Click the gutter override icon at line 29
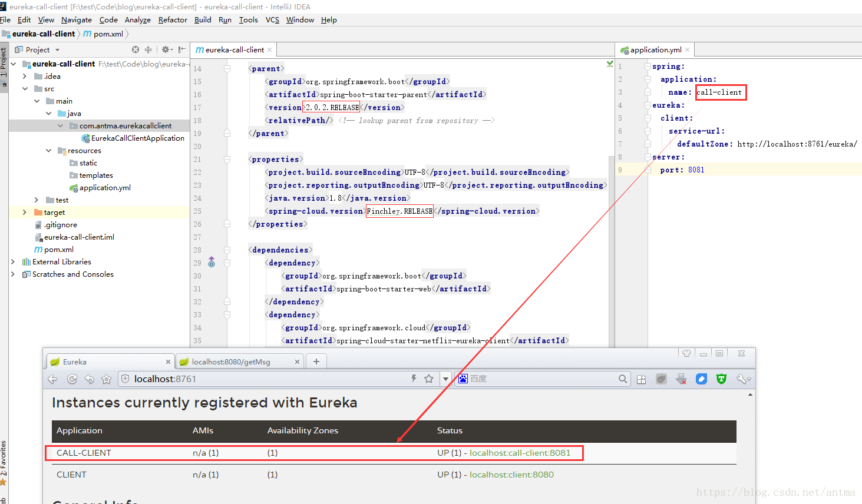The image size is (862, 504). [x=212, y=263]
